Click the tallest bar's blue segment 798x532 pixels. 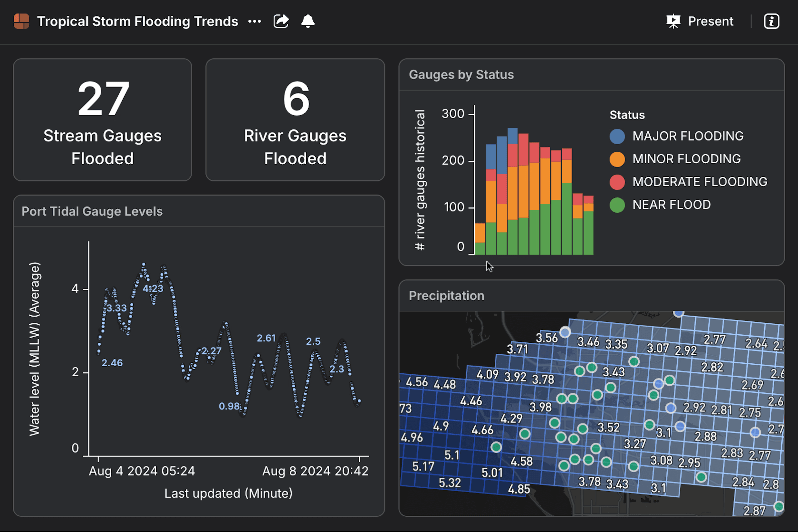[512, 136]
